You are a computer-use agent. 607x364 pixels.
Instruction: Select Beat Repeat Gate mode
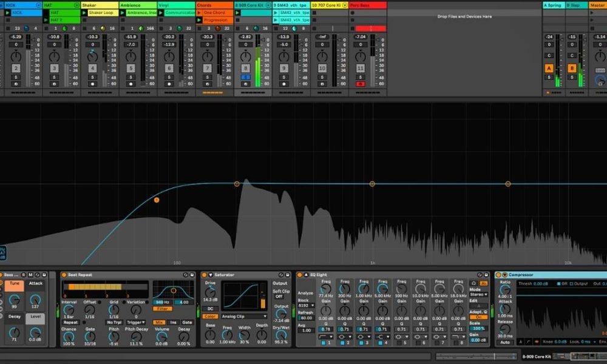point(187,323)
